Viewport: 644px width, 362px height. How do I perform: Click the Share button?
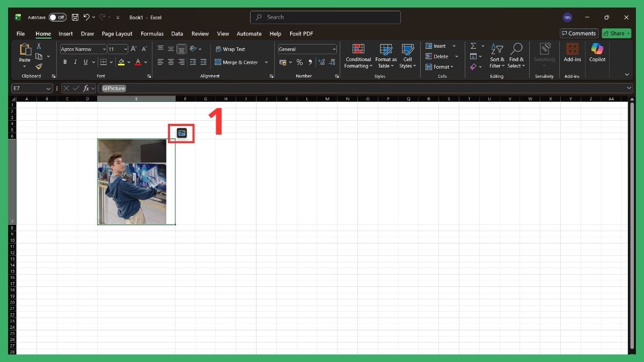tap(615, 33)
